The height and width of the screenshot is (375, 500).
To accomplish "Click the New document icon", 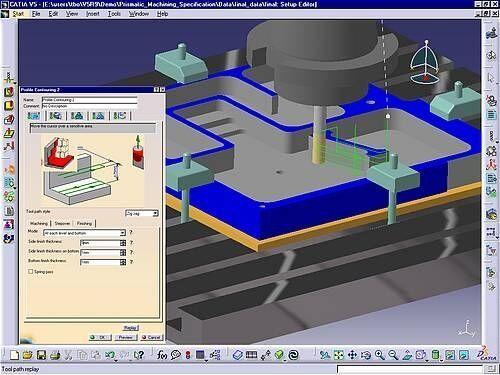I will [x=14, y=355].
